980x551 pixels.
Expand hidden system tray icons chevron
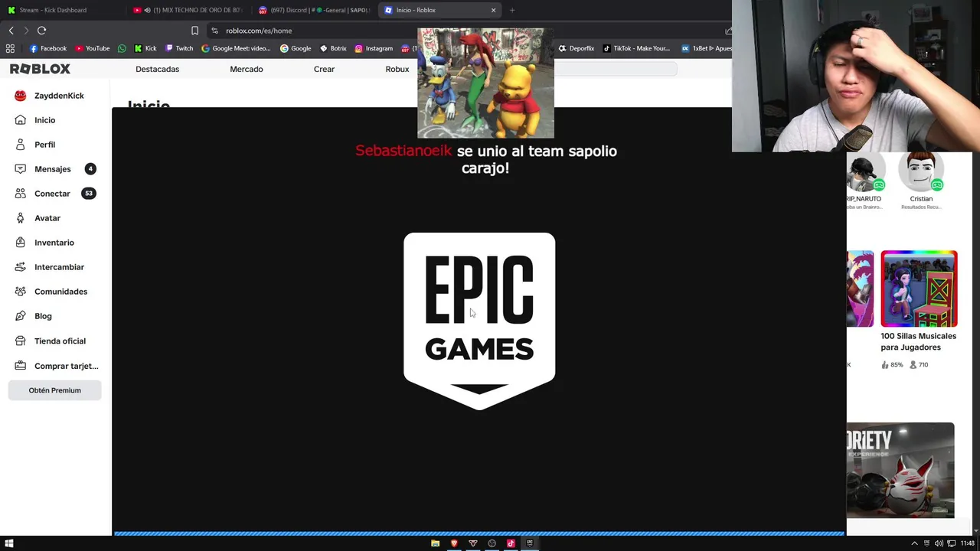(x=914, y=543)
